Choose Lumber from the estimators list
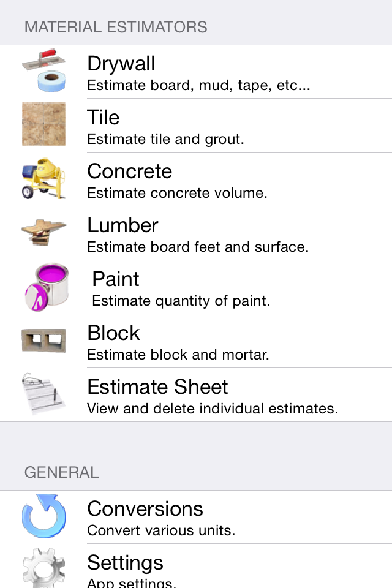 tap(196, 233)
